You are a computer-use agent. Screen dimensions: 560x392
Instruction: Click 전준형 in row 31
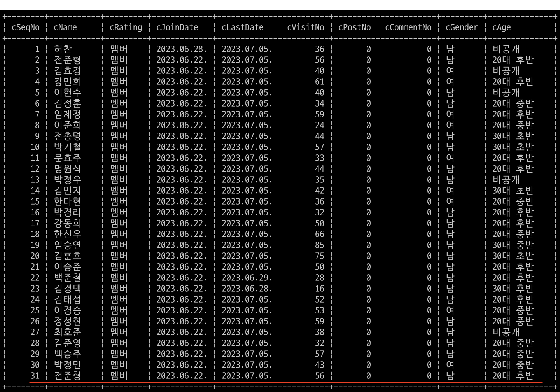tap(68, 376)
